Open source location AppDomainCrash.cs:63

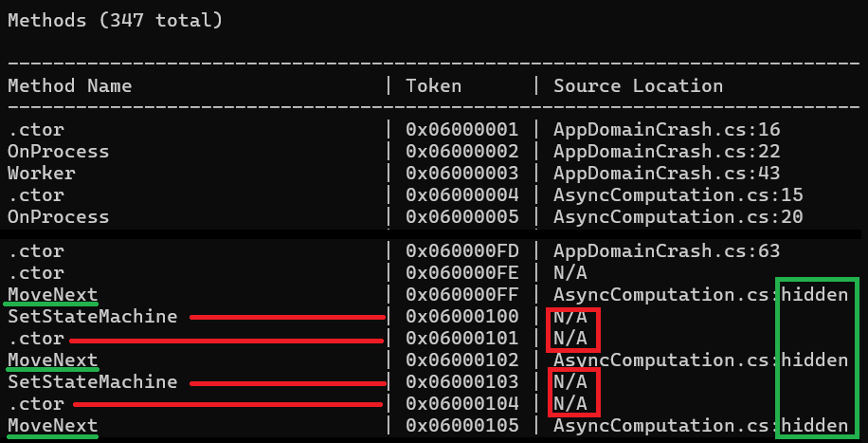click(666, 251)
